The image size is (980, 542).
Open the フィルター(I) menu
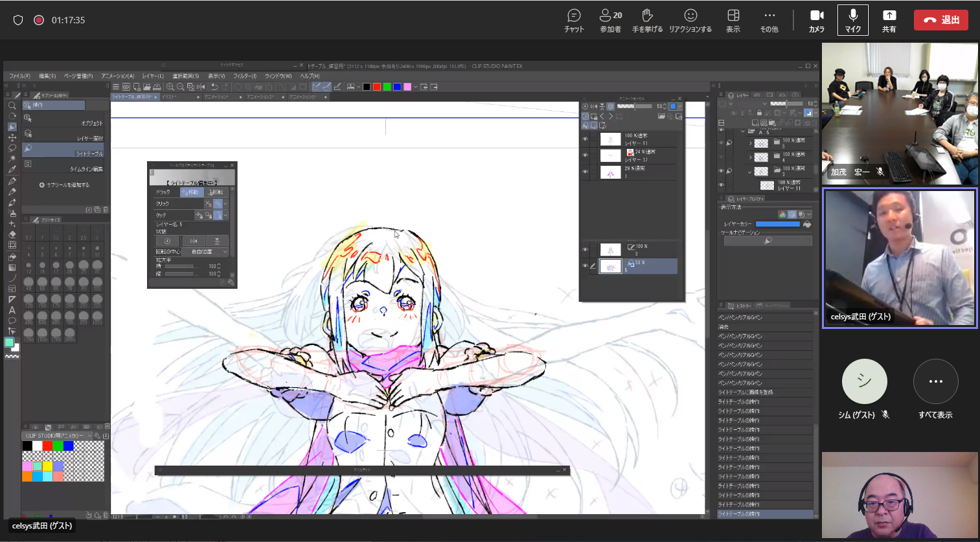[x=245, y=76]
